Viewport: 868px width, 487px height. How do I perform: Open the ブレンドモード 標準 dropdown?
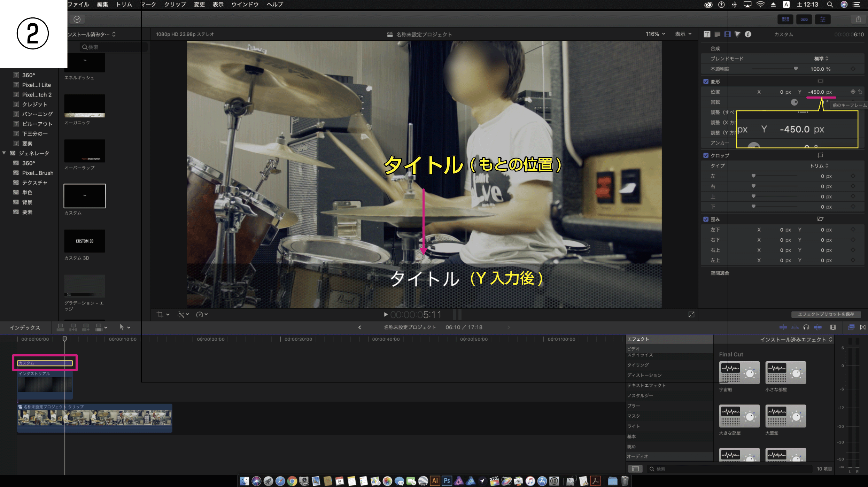point(821,59)
